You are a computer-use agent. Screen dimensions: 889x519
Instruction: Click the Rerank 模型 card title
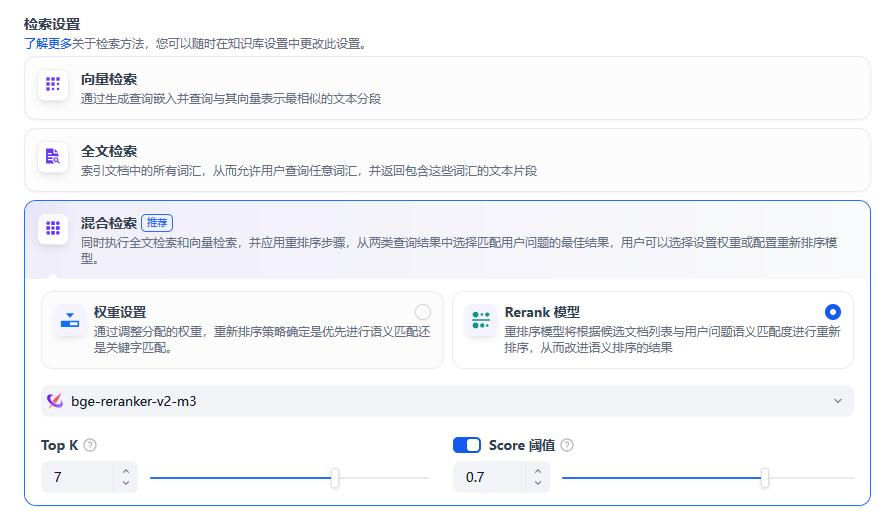click(542, 312)
